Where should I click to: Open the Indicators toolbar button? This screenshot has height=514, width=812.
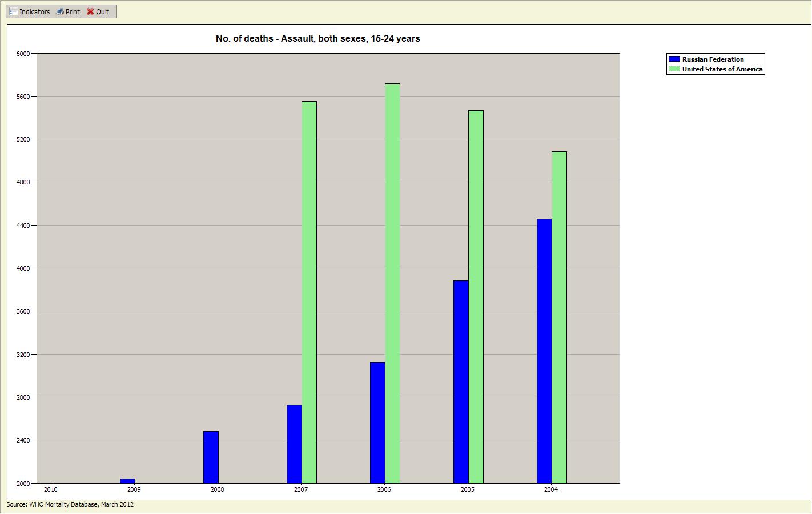pos(30,11)
